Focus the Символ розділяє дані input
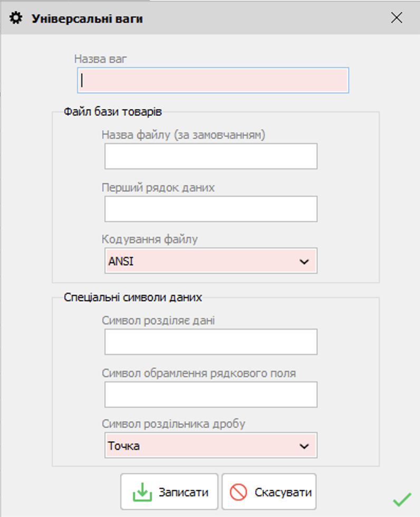This screenshot has height=517, width=420. 211,342
